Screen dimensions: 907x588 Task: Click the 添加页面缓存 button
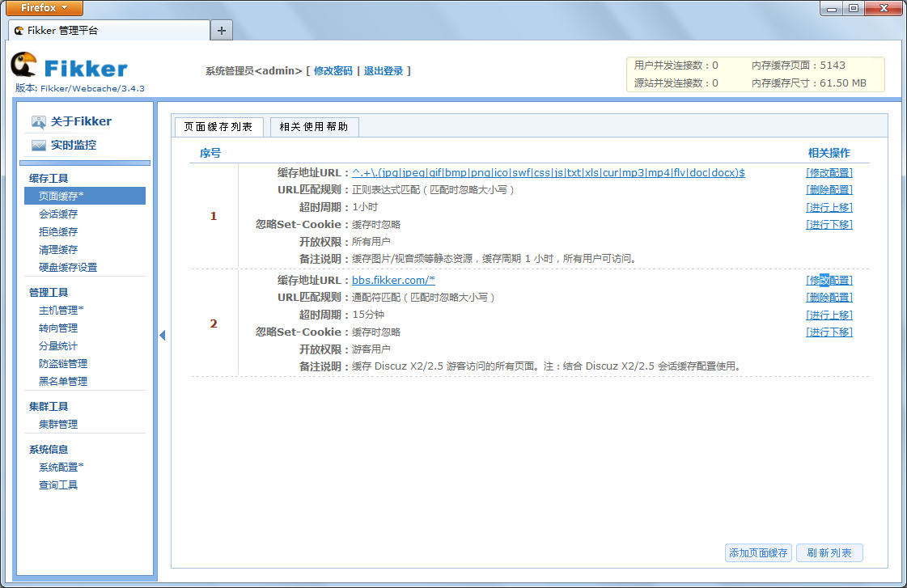pyautogui.click(x=758, y=552)
